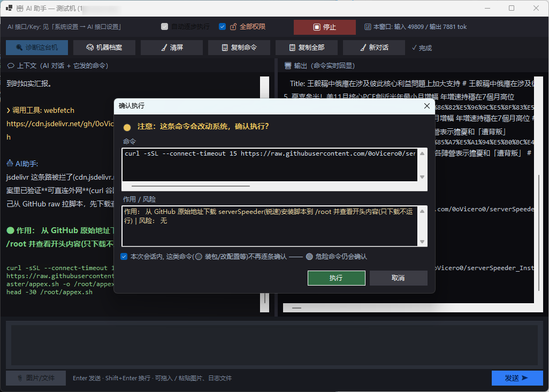Click the face icon on 机器档案
This screenshot has width=549, height=392.
(x=90, y=48)
